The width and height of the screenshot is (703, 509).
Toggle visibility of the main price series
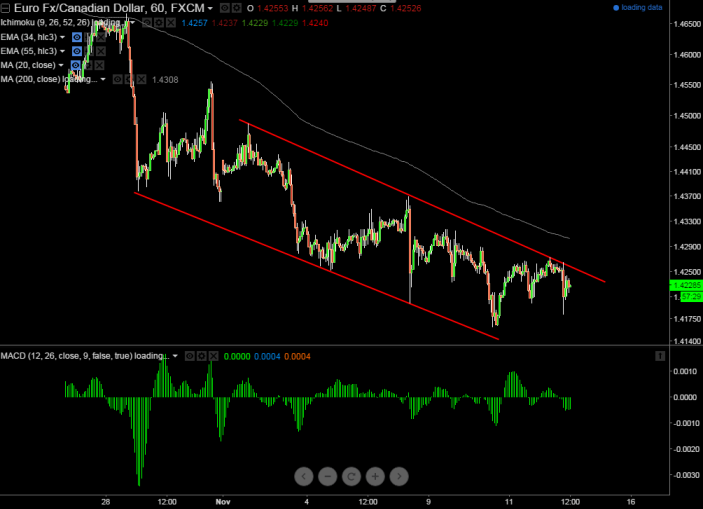(x=224, y=8)
